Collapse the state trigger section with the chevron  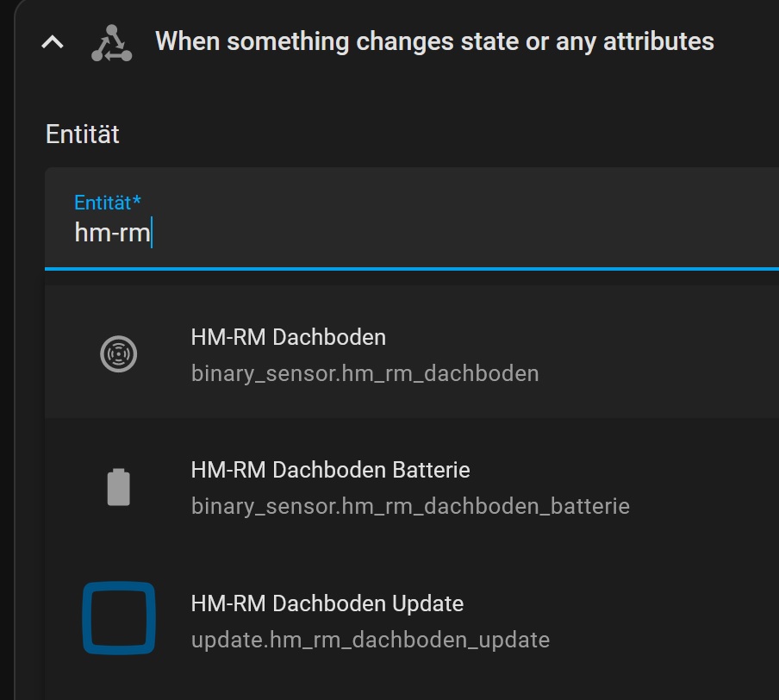point(53,42)
